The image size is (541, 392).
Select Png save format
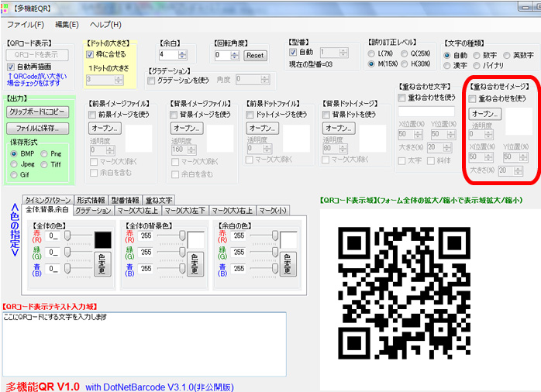[44, 153]
